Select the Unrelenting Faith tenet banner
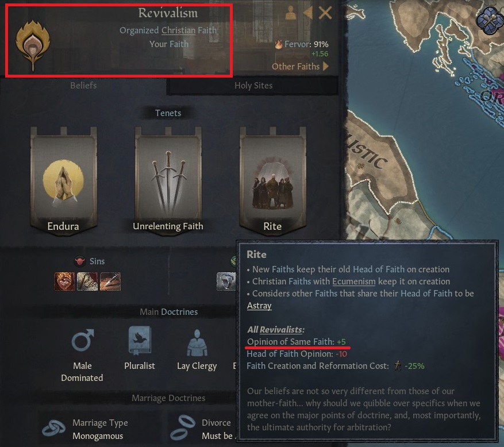This screenshot has width=504, height=447. click(x=168, y=181)
